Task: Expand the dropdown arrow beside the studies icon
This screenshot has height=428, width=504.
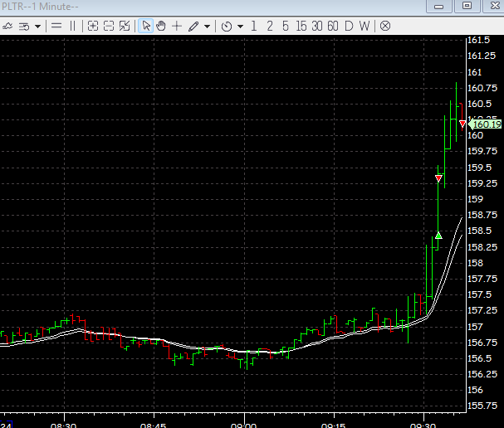Action: (37, 27)
